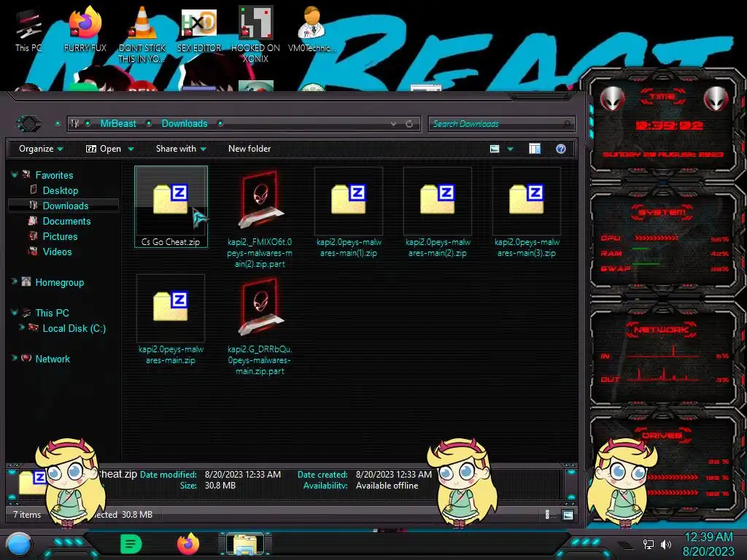Viewport: 747px width, 560px height.
Task: Open the Organize dropdown menu
Action: coord(41,149)
